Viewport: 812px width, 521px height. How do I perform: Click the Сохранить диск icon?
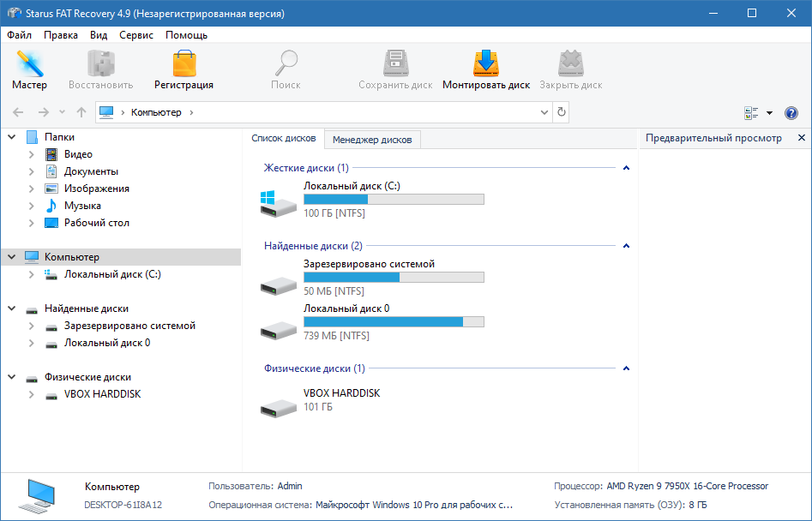(395, 64)
